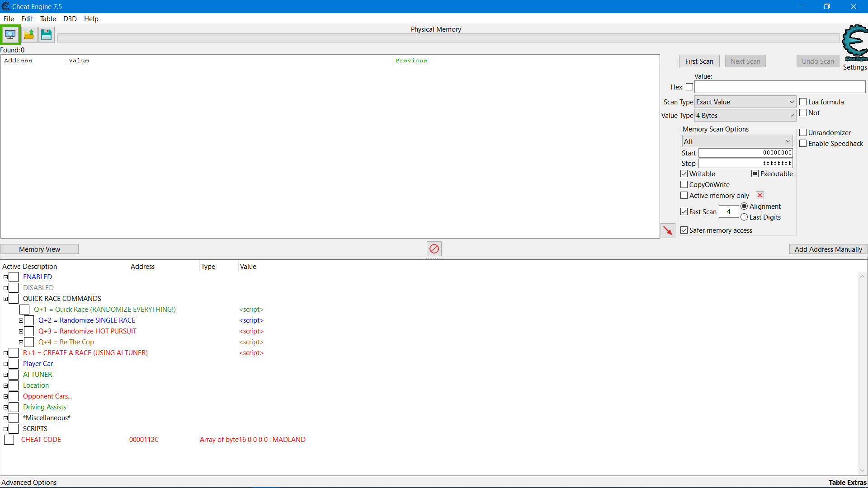Collapse the QUICK RACE COMMANDS group
The height and width of the screenshot is (488, 868).
pyautogui.click(x=6, y=299)
